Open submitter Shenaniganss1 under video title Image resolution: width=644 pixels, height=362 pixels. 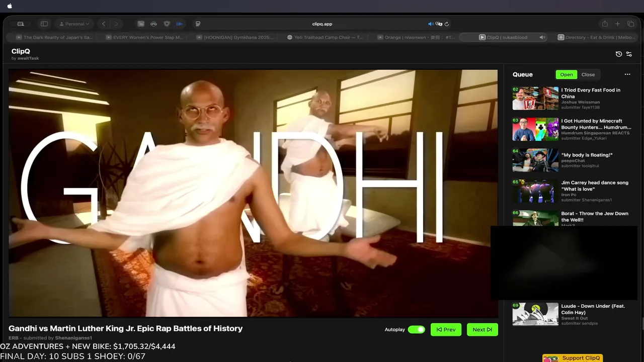[x=73, y=338]
